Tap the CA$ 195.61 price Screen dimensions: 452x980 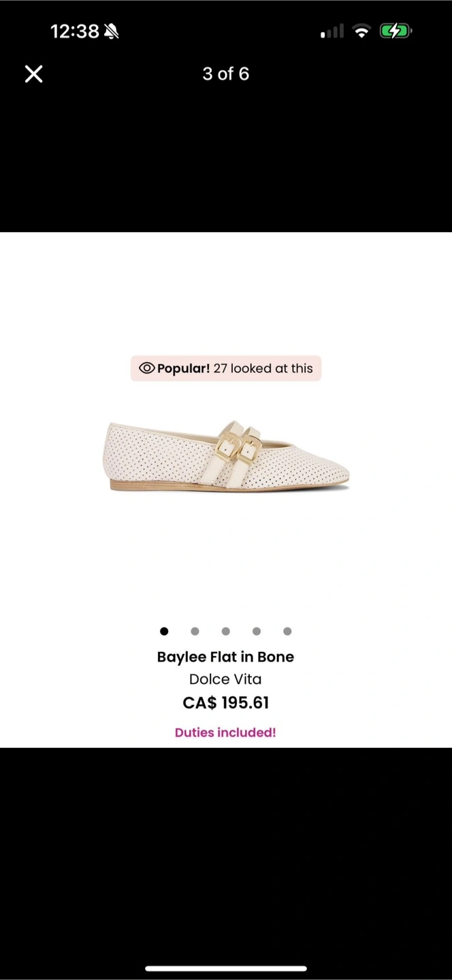[225, 703]
